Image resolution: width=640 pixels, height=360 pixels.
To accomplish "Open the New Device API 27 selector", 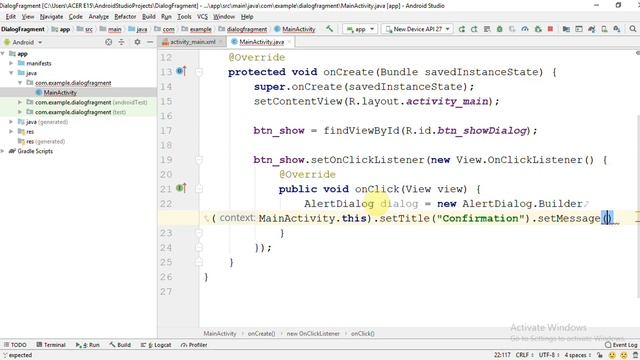I will point(417,29).
